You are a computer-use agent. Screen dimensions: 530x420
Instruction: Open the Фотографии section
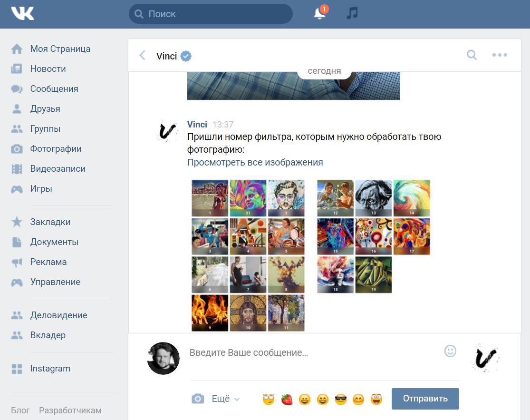point(56,149)
